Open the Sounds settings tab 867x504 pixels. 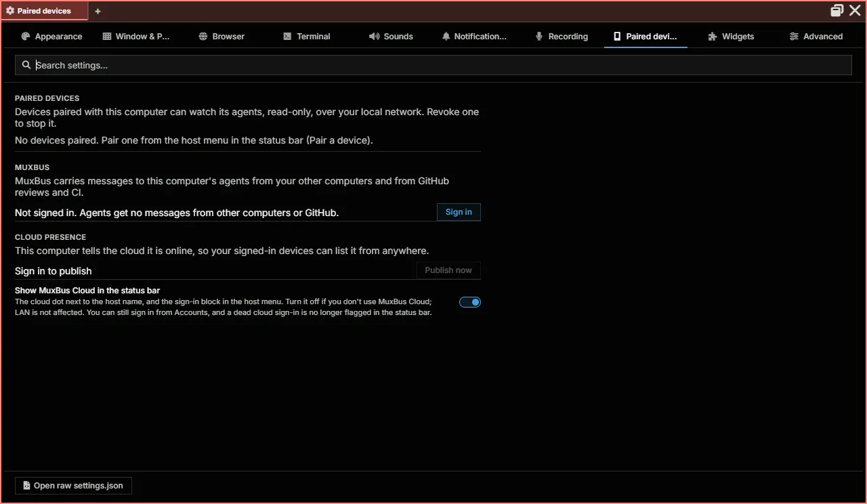pos(391,37)
